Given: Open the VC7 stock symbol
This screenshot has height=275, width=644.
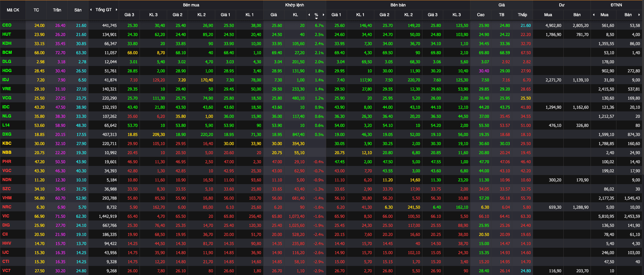Looking at the screenshot, I should coord(6,271).
